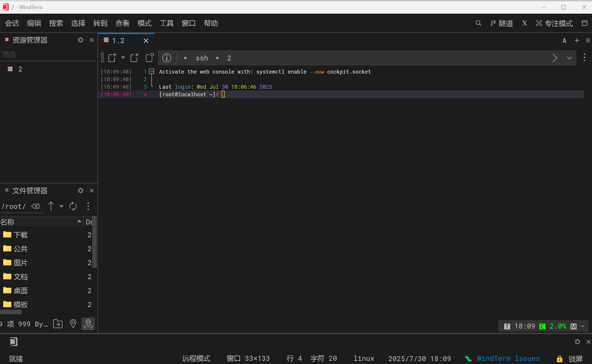Open a new session with the new-tab icon
The width and height of the screenshot is (592, 364).
click(112, 58)
